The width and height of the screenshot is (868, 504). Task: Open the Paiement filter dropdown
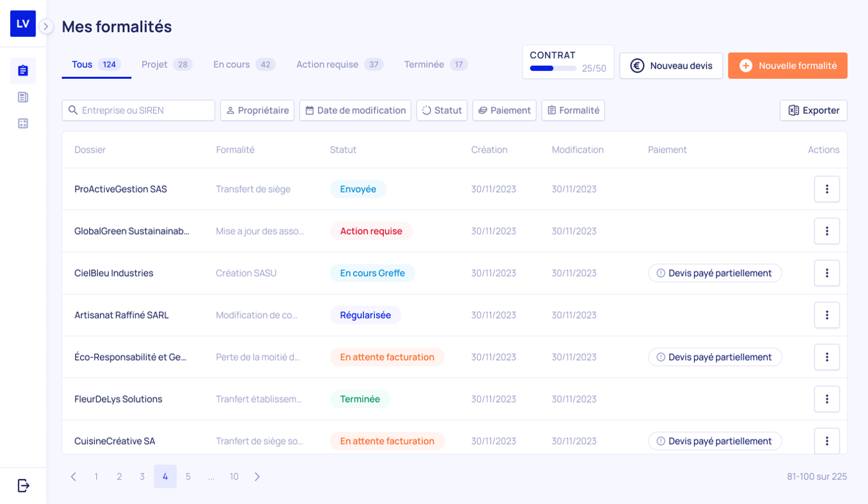point(504,110)
